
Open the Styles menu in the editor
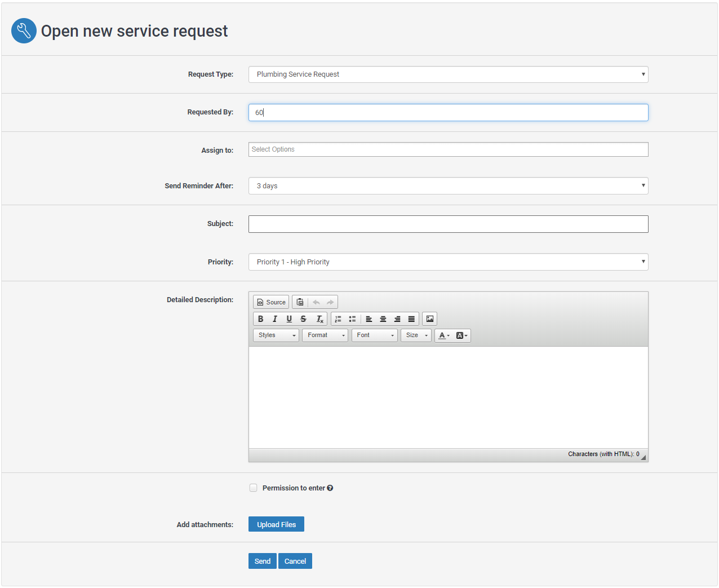(x=276, y=335)
